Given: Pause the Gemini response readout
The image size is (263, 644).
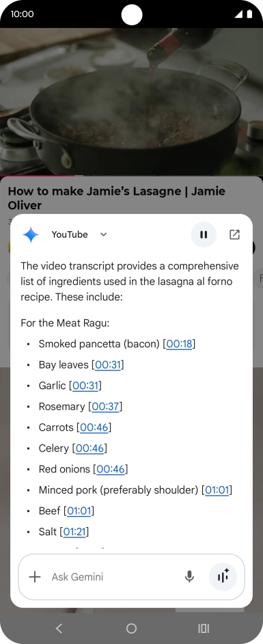Looking at the screenshot, I should point(204,234).
